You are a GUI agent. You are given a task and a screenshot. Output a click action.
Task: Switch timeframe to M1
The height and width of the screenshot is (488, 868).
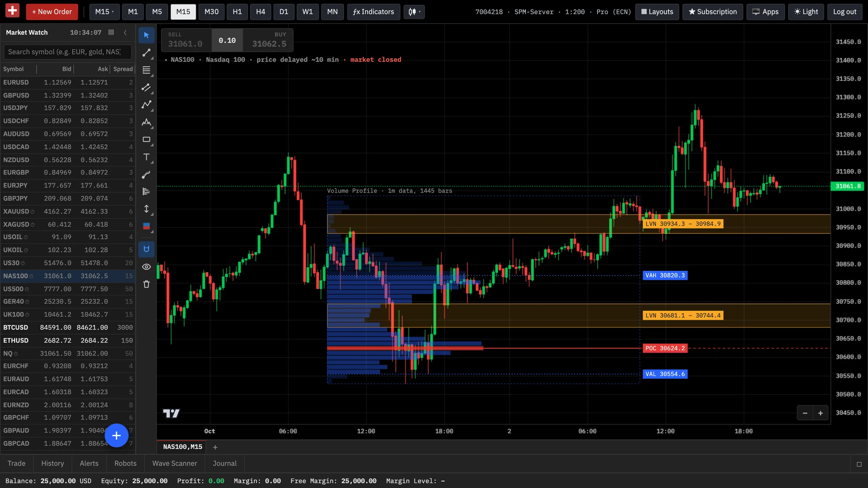pyautogui.click(x=133, y=12)
